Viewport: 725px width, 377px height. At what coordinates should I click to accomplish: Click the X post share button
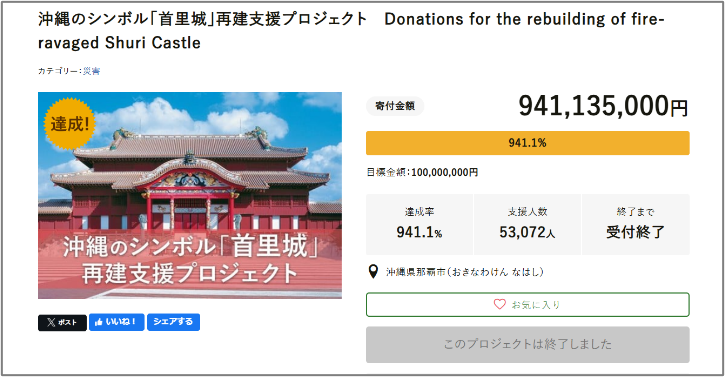tap(62, 322)
